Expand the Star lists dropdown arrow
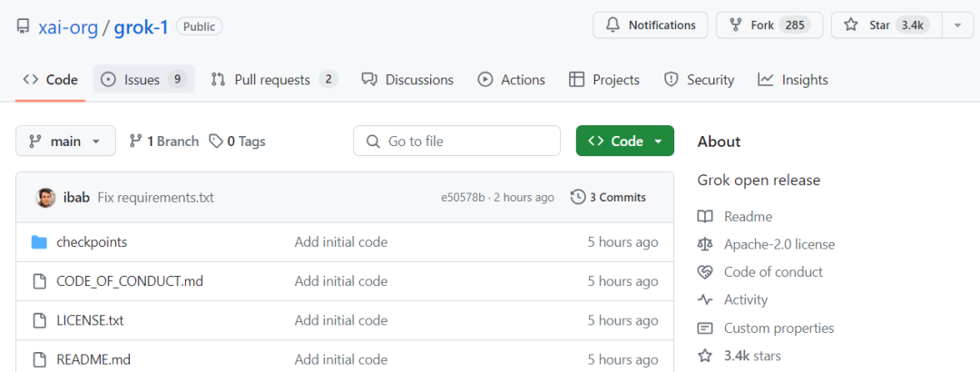 click(957, 25)
